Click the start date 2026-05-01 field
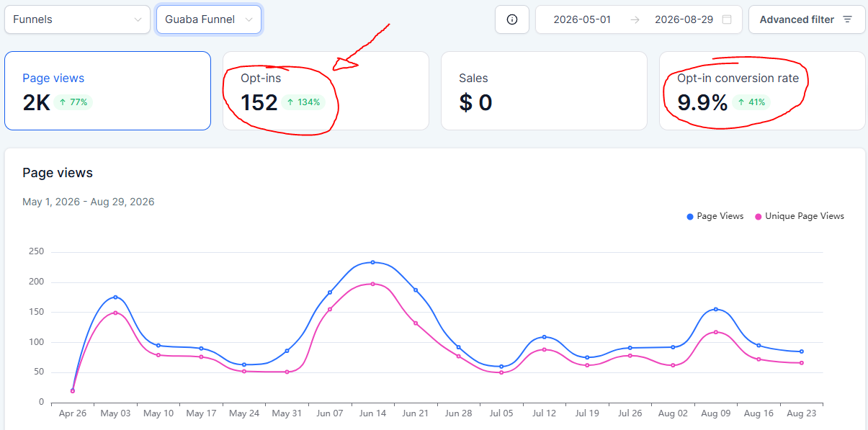Viewport: 868px width, 430px height. point(582,19)
